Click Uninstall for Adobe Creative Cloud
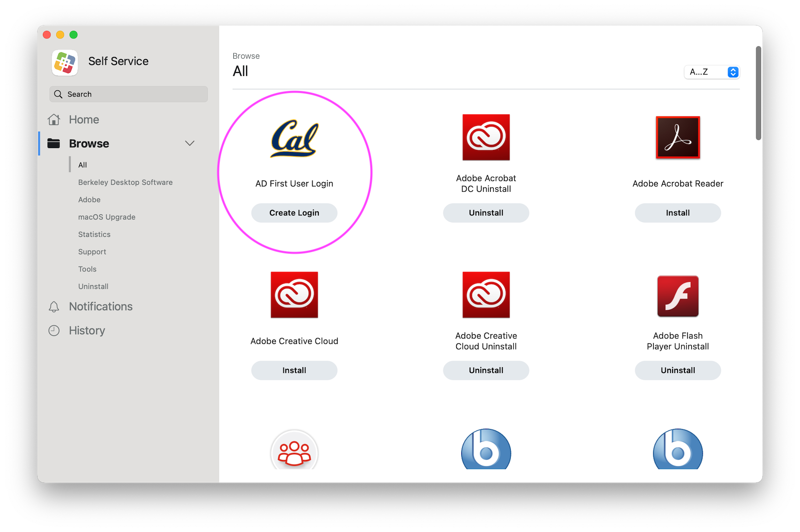Viewport: 800px width, 532px height. pyautogui.click(x=486, y=370)
